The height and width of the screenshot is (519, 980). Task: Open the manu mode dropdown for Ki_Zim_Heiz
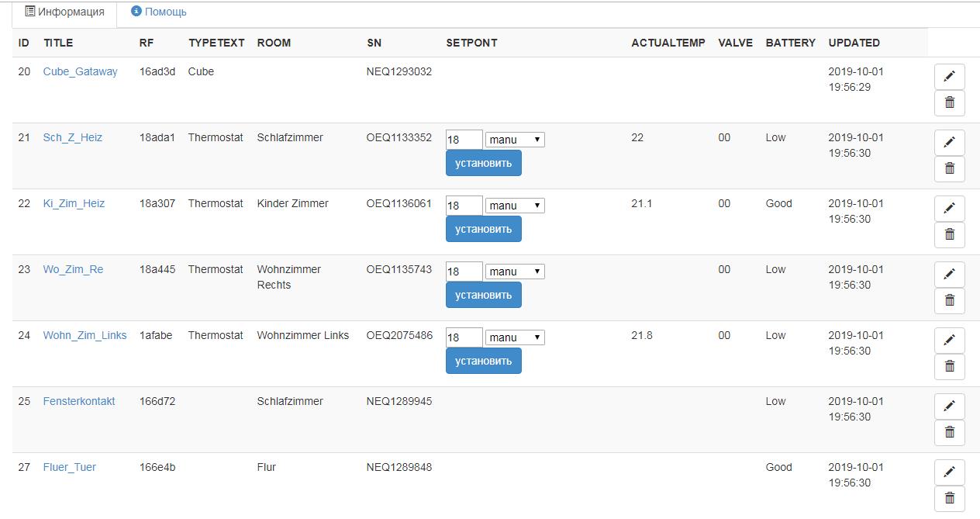pyautogui.click(x=515, y=206)
